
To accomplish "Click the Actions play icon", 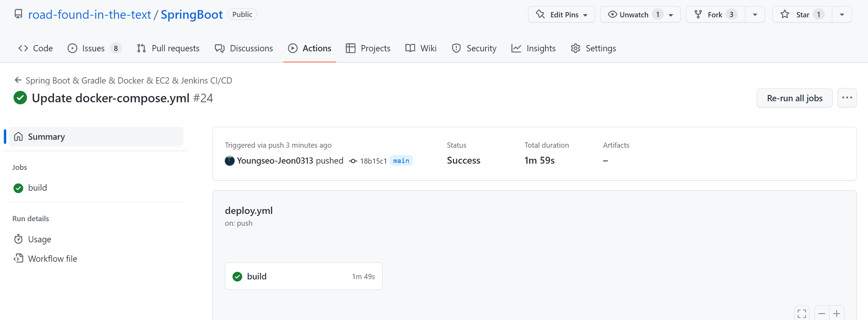I will pos(293,48).
